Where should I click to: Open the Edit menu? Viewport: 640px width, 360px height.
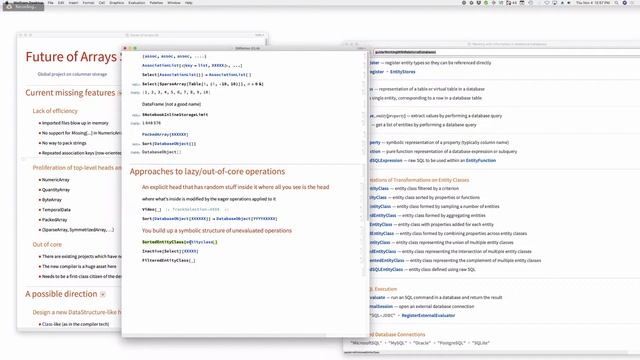61,3
